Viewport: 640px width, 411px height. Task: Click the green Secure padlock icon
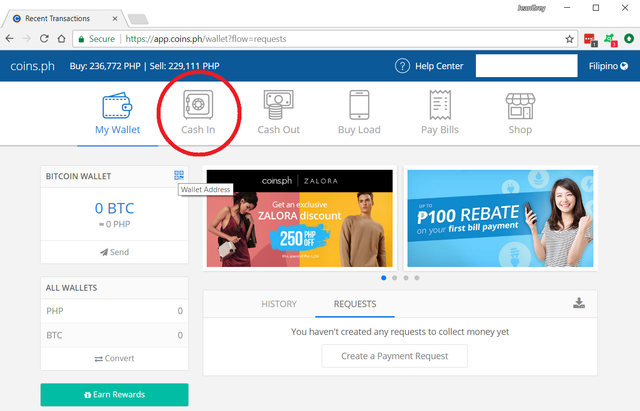pyautogui.click(x=81, y=39)
